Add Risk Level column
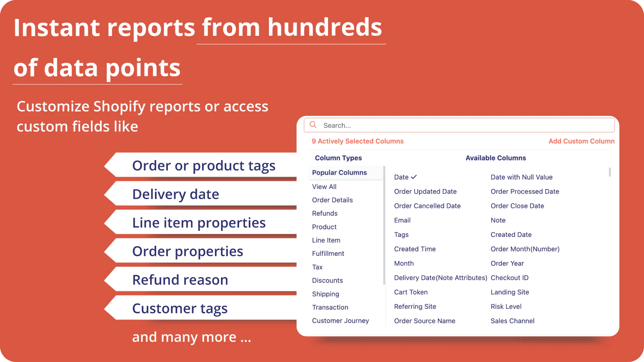The width and height of the screenshot is (644, 362). pos(506,306)
